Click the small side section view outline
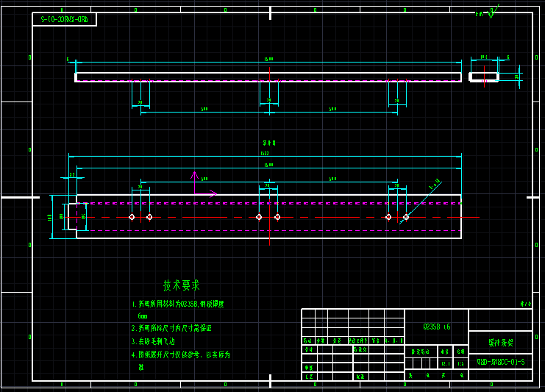The width and height of the screenshot is (545, 392). click(x=484, y=76)
